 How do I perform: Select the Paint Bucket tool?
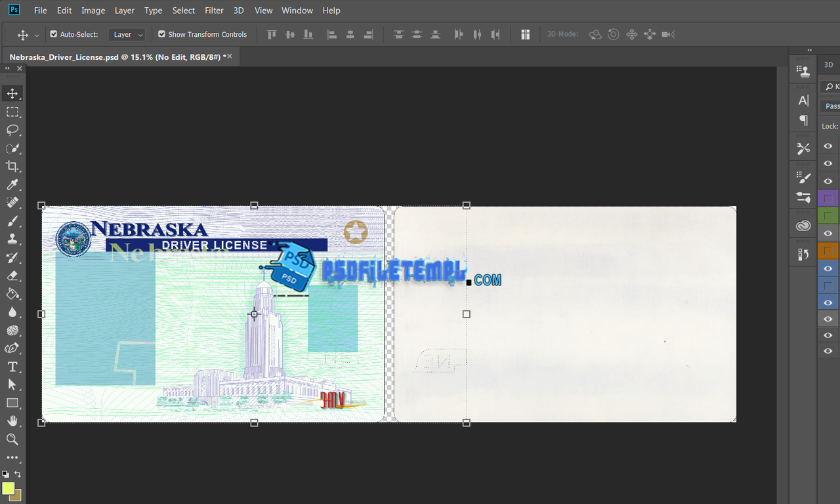pos(12,294)
